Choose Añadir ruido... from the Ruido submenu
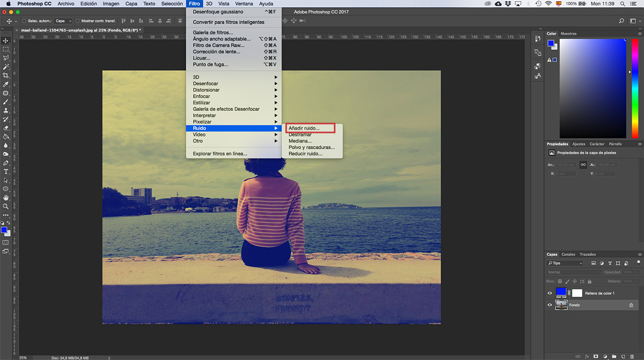This screenshot has height=360, width=644. pyautogui.click(x=304, y=128)
